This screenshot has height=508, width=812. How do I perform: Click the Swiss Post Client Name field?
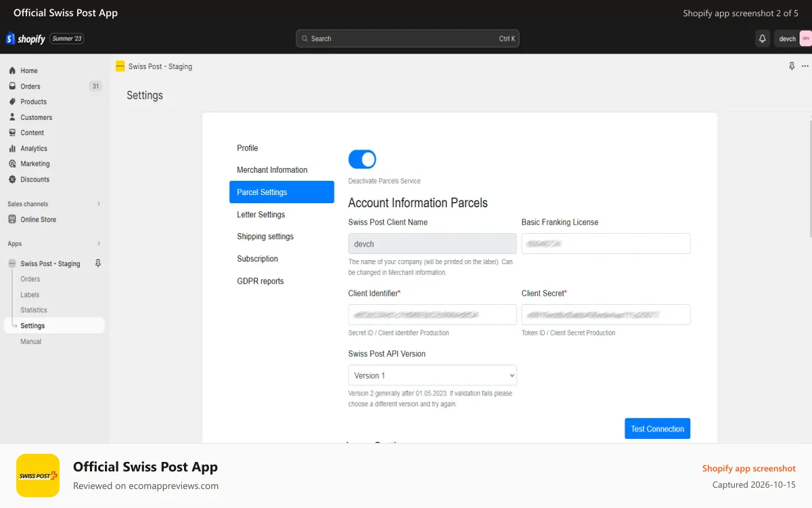tap(432, 244)
